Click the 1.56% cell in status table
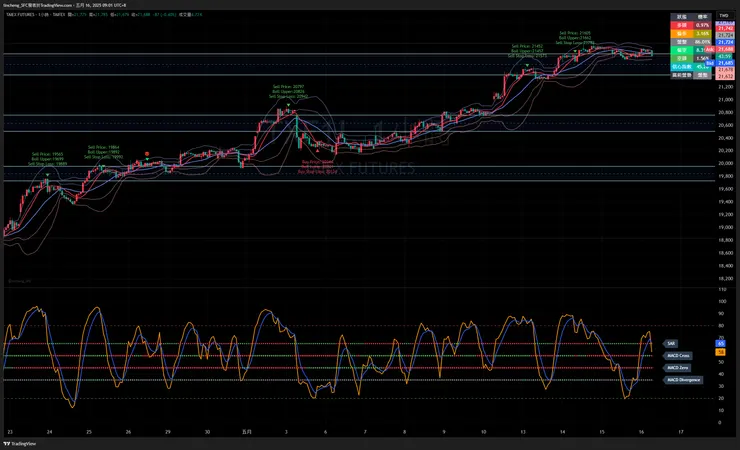Image resolution: width=740 pixels, height=450 pixels. tap(702, 58)
